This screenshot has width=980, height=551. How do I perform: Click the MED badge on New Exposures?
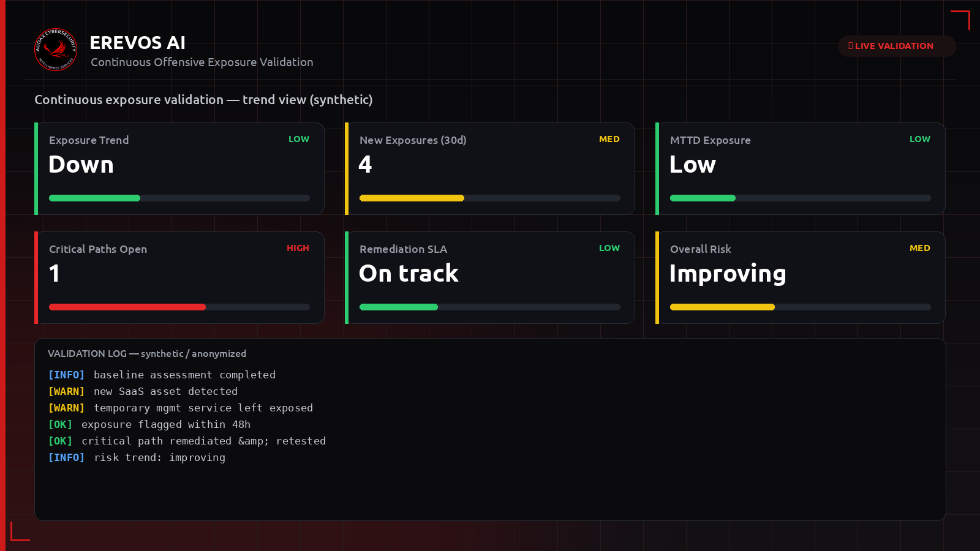(x=609, y=139)
